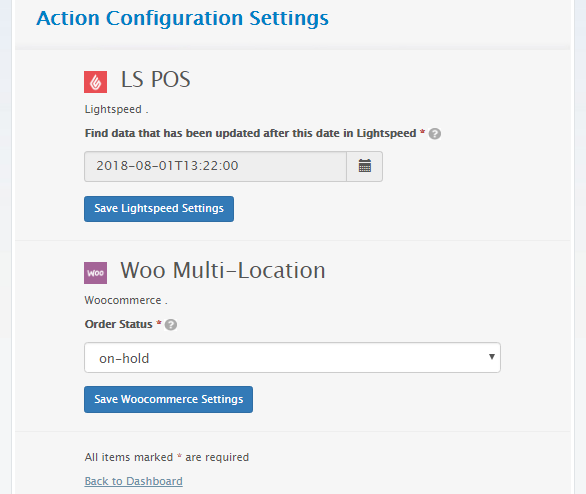The image size is (586, 494).
Task: Click 'Find data that has been updated' label
Action: pyautogui.click(x=250, y=133)
